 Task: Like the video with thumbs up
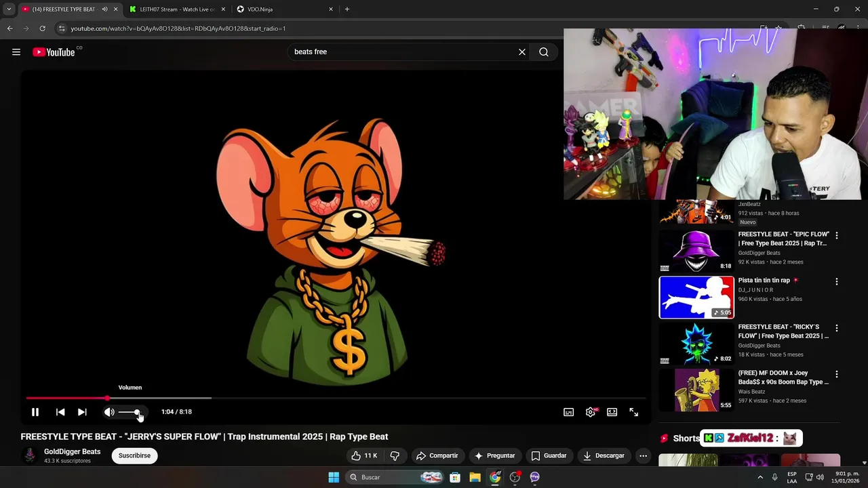[364, 455]
